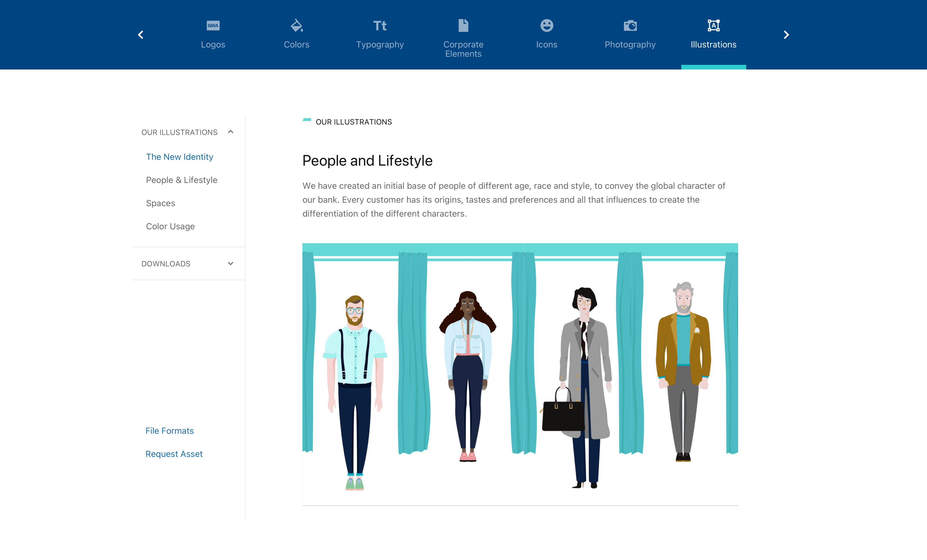
Task: Click the gray-haired man in mustard blazer
Action: click(x=683, y=371)
